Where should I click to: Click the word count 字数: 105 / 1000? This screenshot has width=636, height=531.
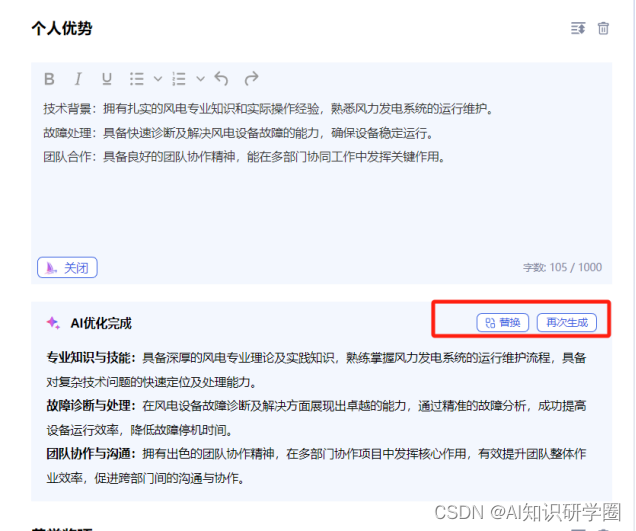tap(562, 267)
